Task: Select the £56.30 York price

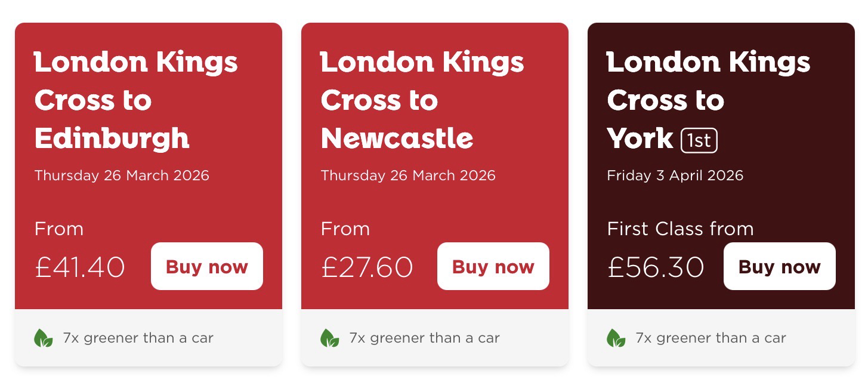Action: 656,267
